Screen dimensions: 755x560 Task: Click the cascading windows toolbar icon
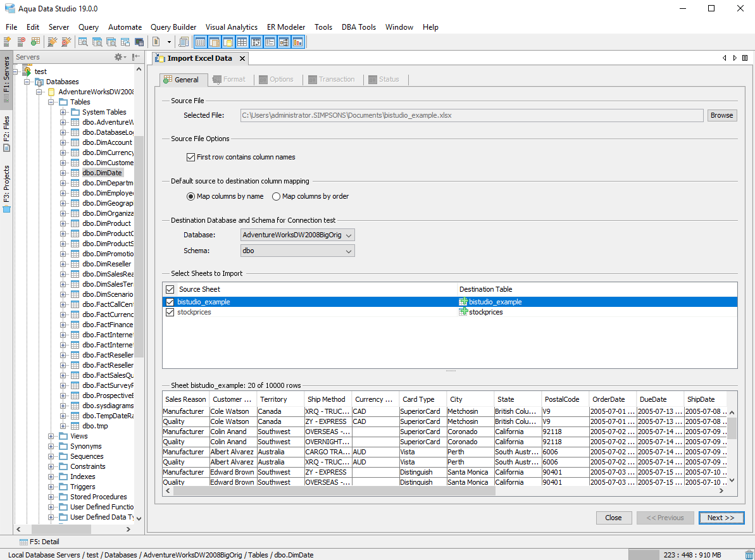[125, 42]
